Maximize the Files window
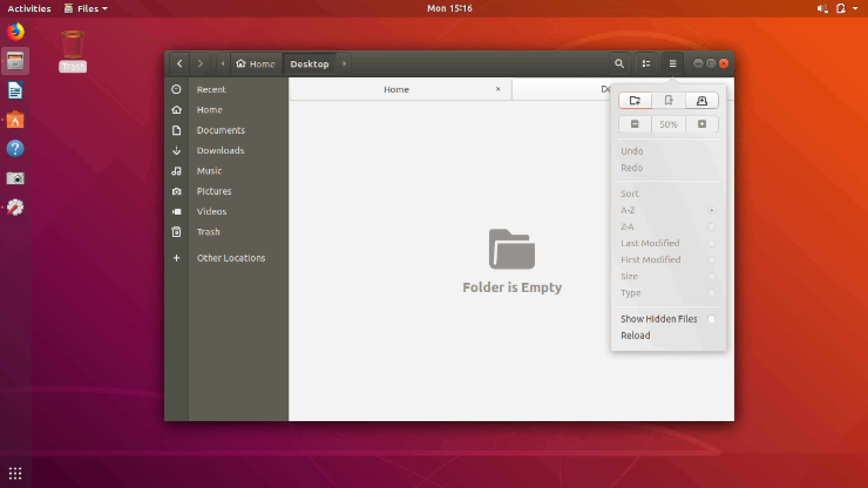Screen dimensions: 868x488 pyautogui.click(x=711, y=64)
